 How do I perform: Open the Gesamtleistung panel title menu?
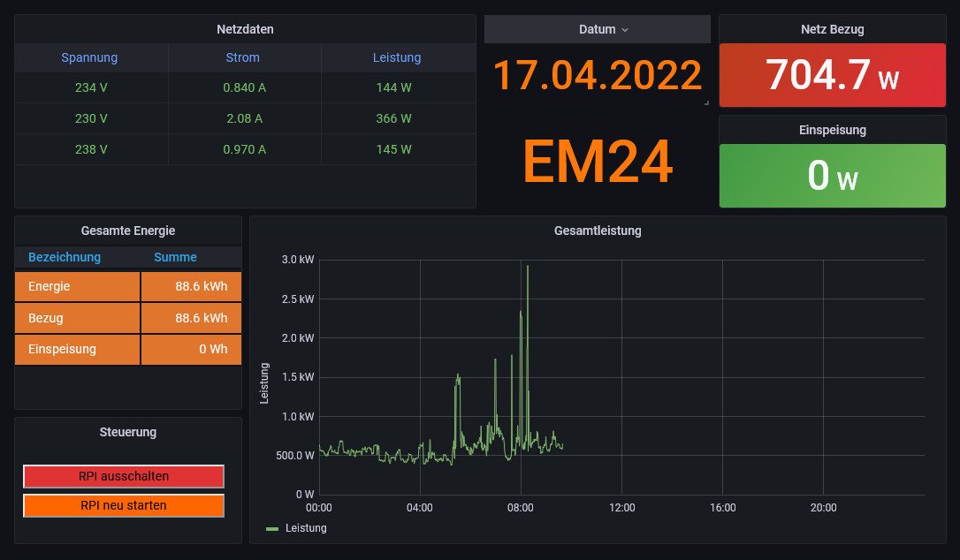click(598, 231)
